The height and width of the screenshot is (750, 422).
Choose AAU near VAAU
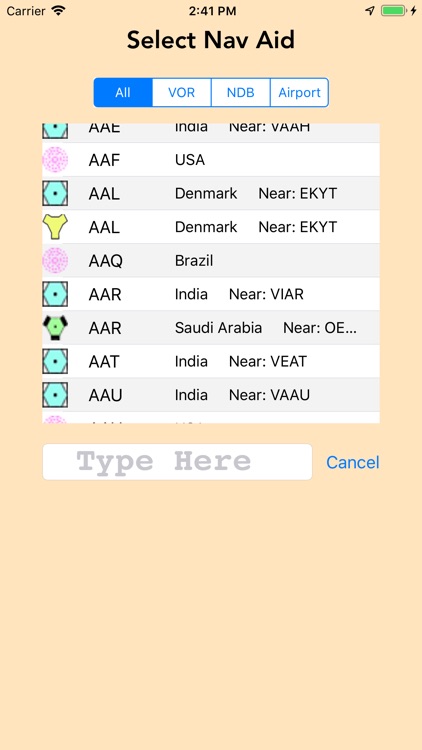[x=211, y=395]
